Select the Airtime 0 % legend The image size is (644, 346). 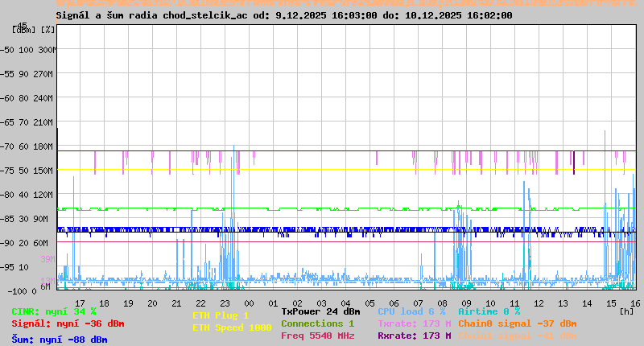point(489,311)
